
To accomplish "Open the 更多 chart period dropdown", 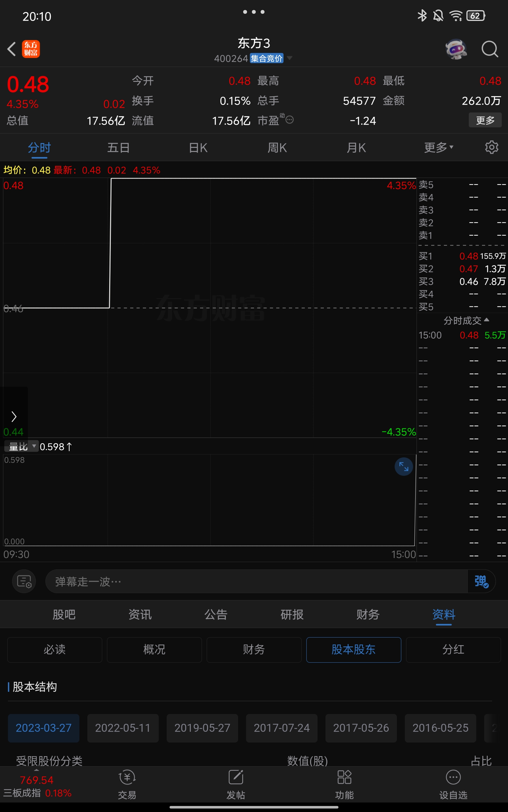I will (x=439, y=147).
